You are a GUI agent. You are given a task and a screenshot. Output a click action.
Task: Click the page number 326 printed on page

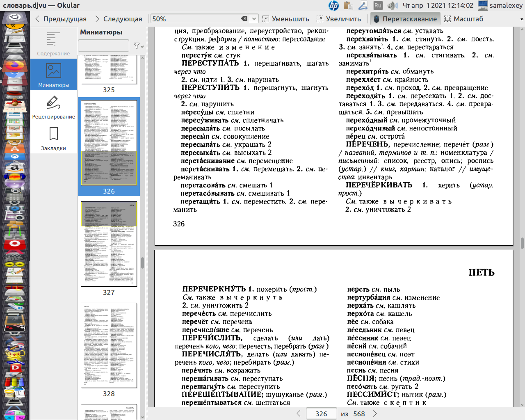[x=179, y=224]
